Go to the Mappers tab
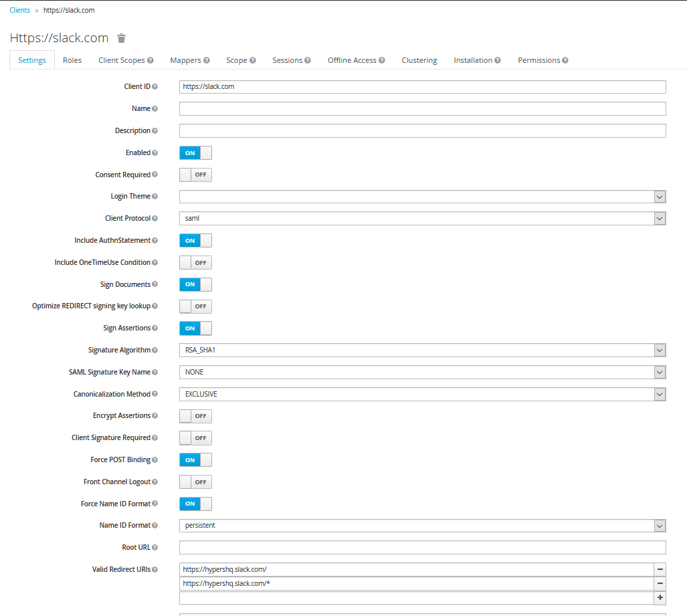 coord(190,60)
